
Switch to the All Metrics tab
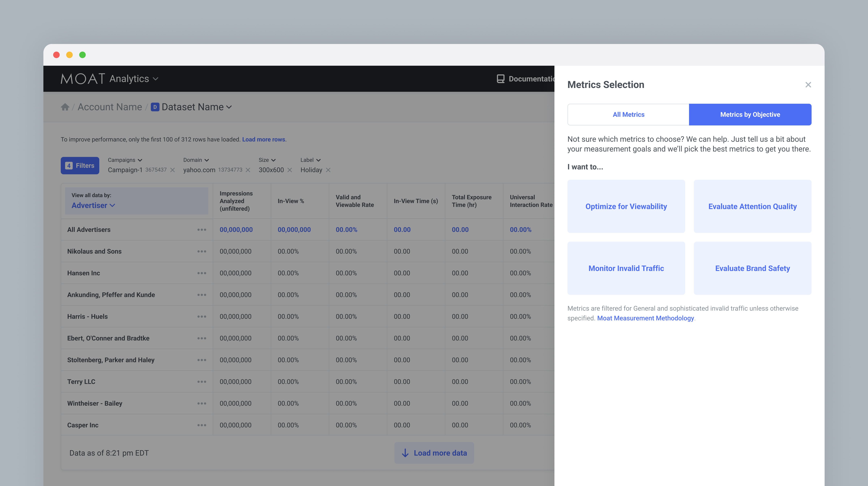click(628, 115)
